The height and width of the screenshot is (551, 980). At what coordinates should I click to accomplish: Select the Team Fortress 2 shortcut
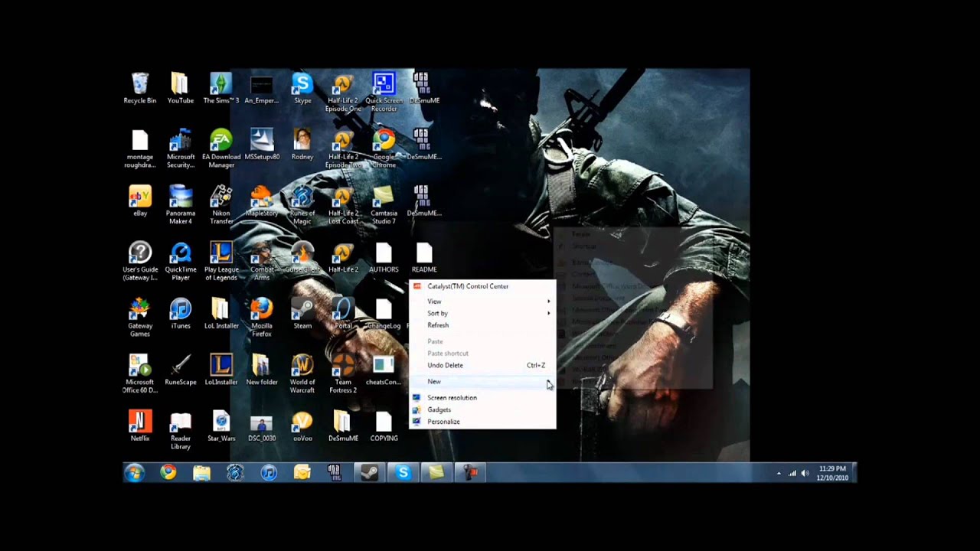point(343,374)
